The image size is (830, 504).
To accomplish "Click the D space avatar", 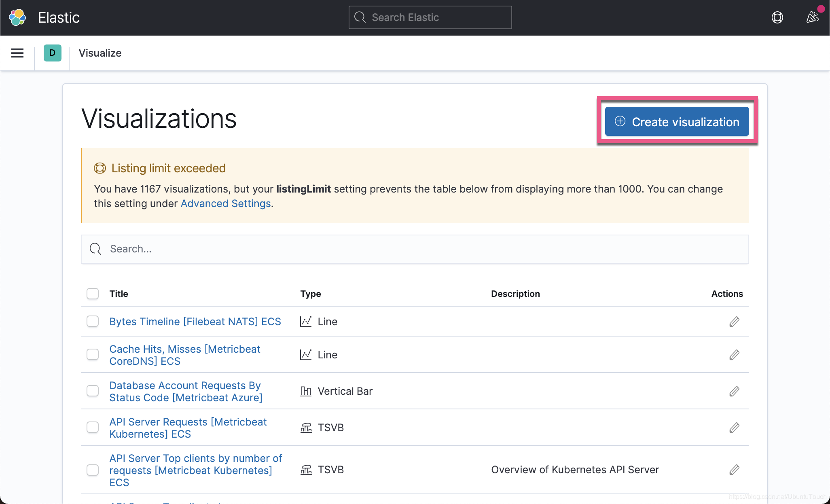I will (x=52, y=53).
